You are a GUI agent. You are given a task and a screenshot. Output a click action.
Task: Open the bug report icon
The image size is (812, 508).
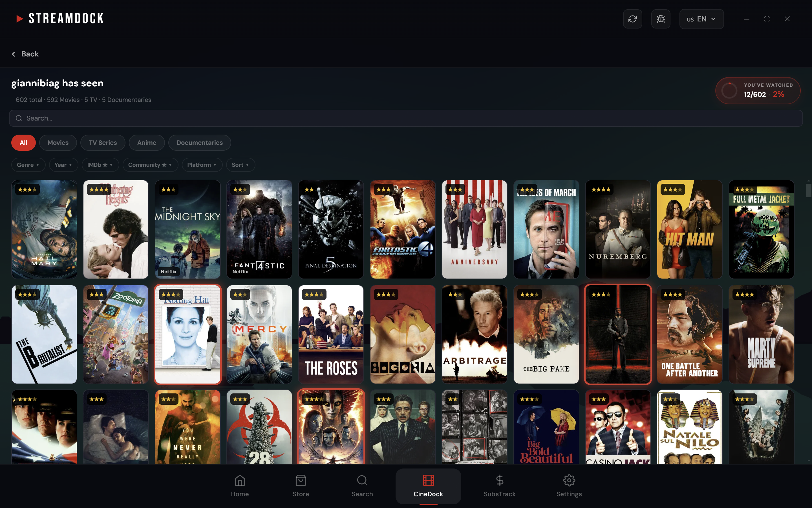click(661, 19)
